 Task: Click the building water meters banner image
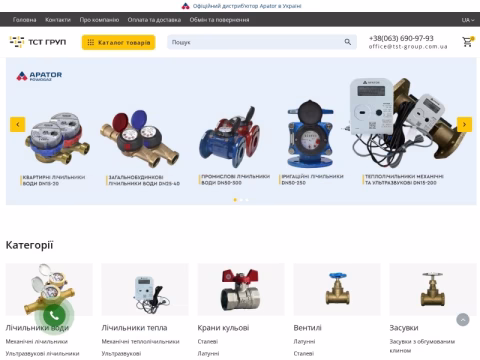[x=140, y=138]
